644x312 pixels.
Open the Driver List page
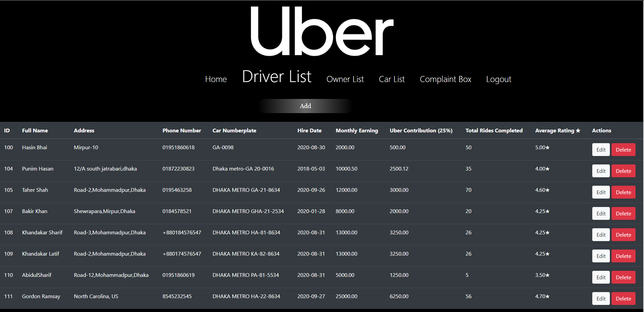[x=277, y=76]
